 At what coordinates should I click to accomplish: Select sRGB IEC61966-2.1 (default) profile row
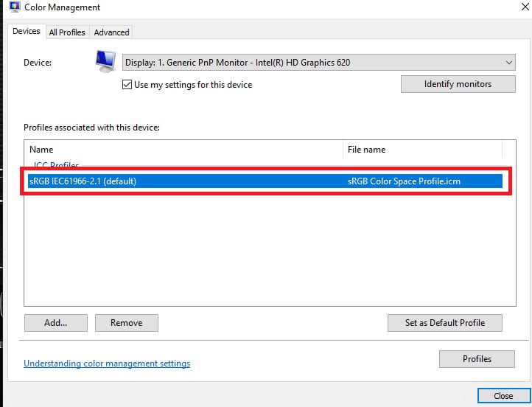coord(265,181)
